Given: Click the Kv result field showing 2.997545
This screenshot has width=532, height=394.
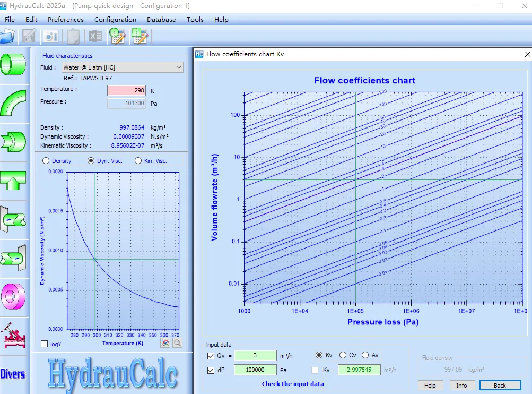Looking at the screenshot, I should tap(359, 370).
